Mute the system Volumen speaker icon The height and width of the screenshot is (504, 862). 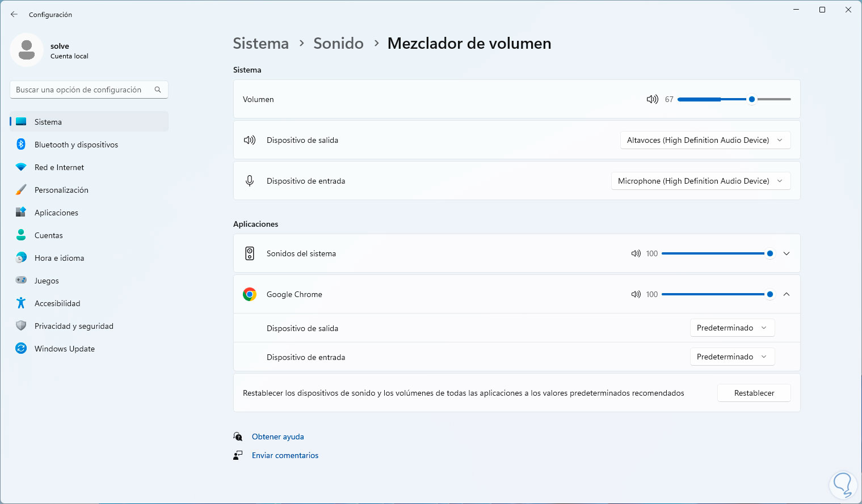[x=652, y=99]
